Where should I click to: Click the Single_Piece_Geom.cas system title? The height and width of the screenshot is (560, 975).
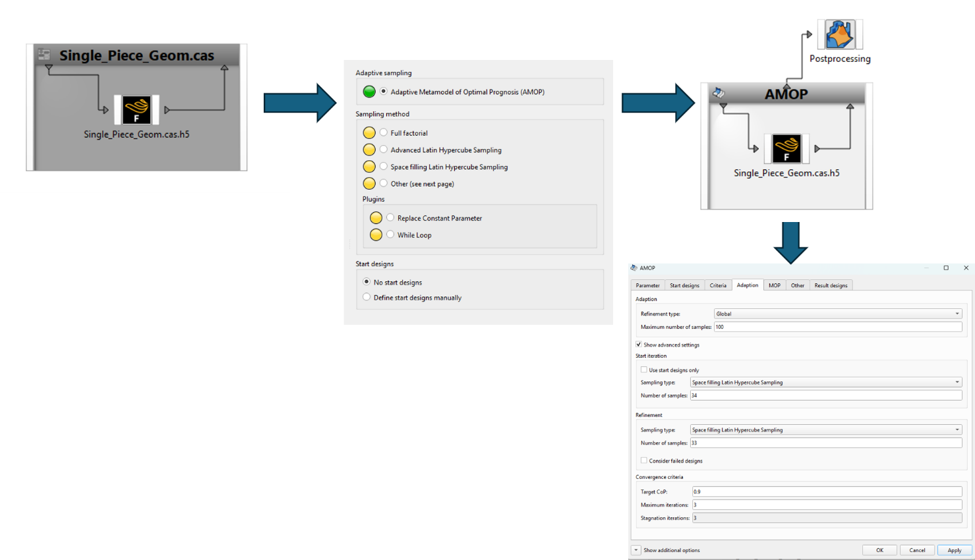[x=137, y=55]
